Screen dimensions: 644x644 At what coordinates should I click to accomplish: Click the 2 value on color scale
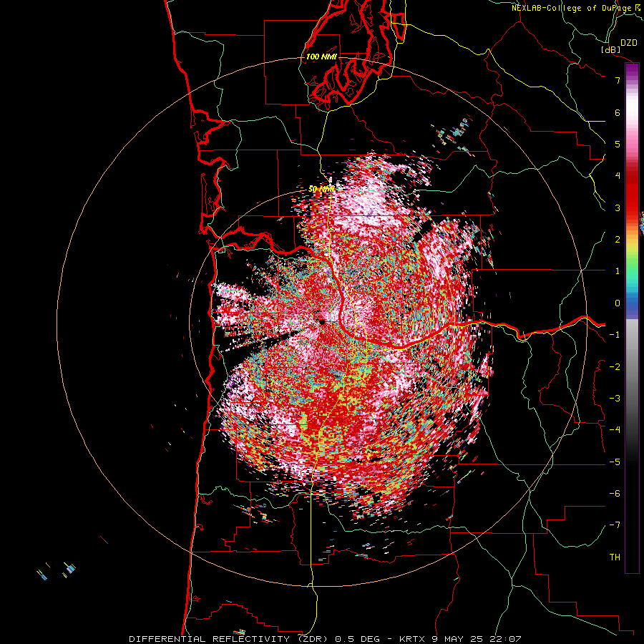click(618, 240)
